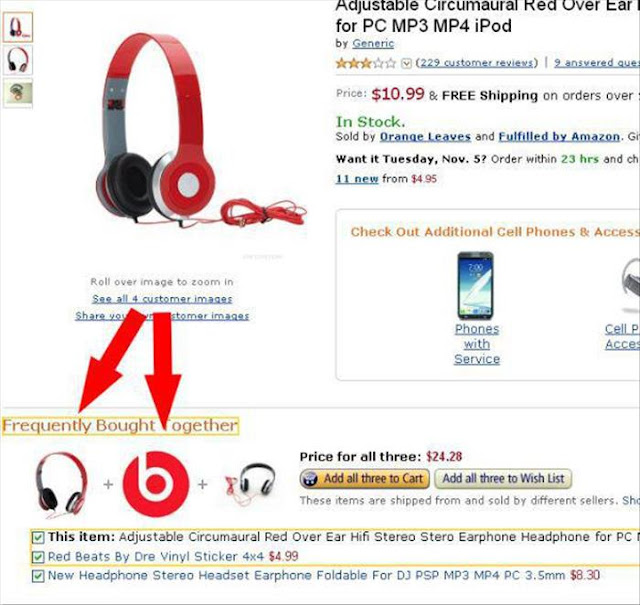640x605 pixels.
Task: Open the Orange Leaves seller link
Action: pyautogui.click(x=425, y=137)
